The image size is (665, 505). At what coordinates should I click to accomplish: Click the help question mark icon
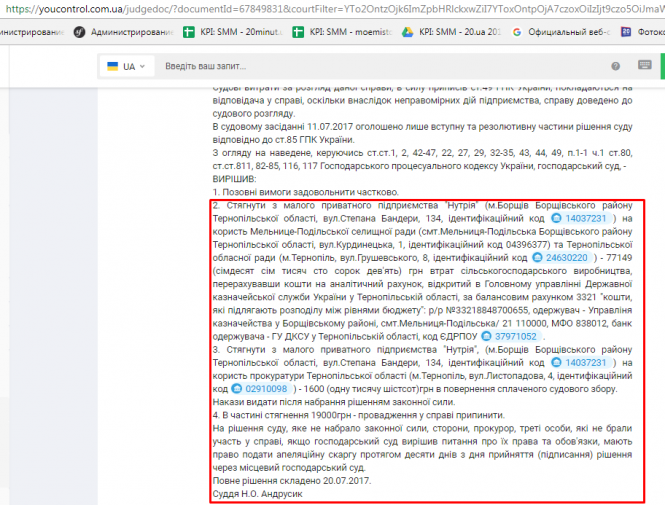[617, 66]
